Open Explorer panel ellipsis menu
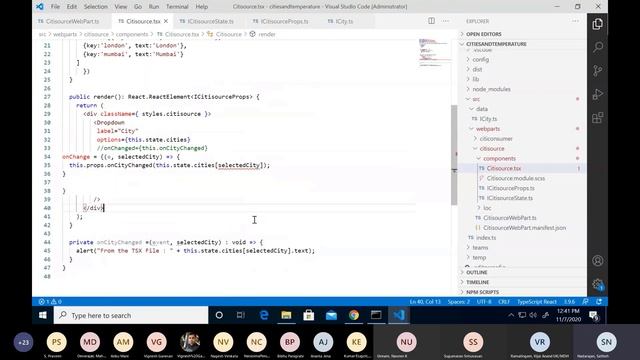Viewport: 640px width, 360px height. point(575,21)
